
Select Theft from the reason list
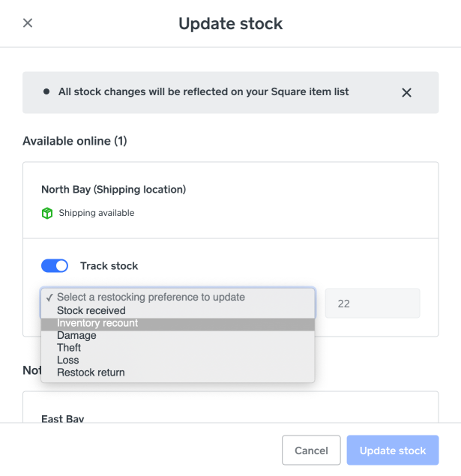(69, 348)
